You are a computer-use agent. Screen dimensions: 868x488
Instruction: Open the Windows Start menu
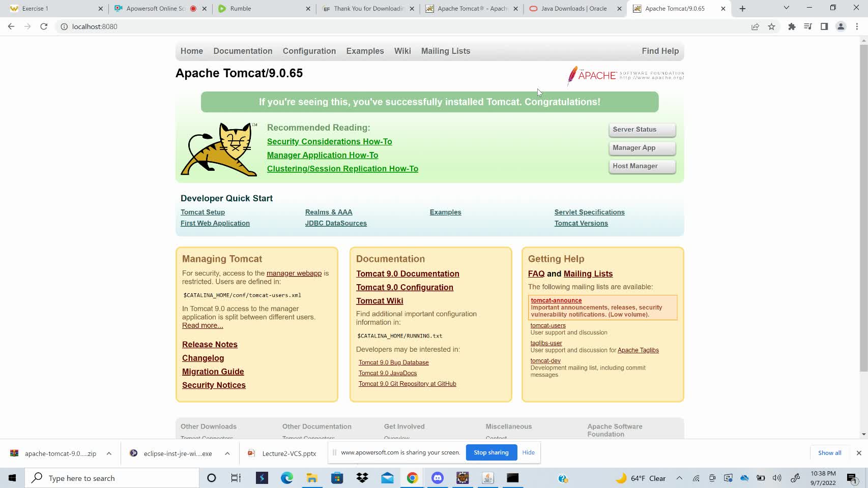click(x=12, y=478)
